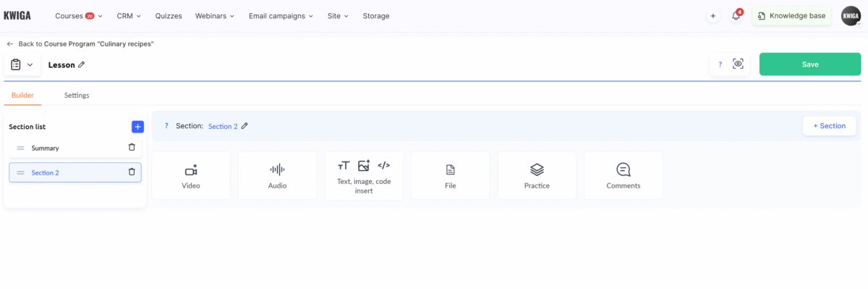Image resolution: width=868 pixels, height=289 pixels.
Task: Click the Section 2 drag handle
Action: click(x=20, y=172)
